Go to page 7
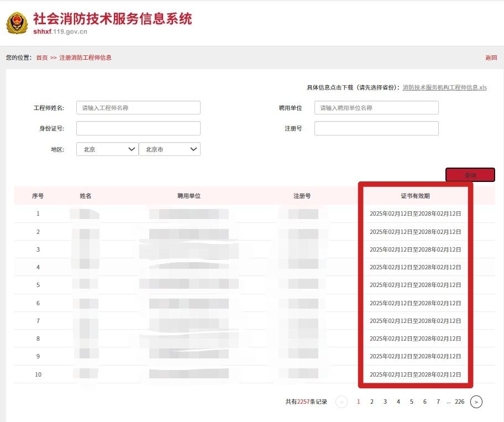The image size is (504, 422). click(438, 402)
